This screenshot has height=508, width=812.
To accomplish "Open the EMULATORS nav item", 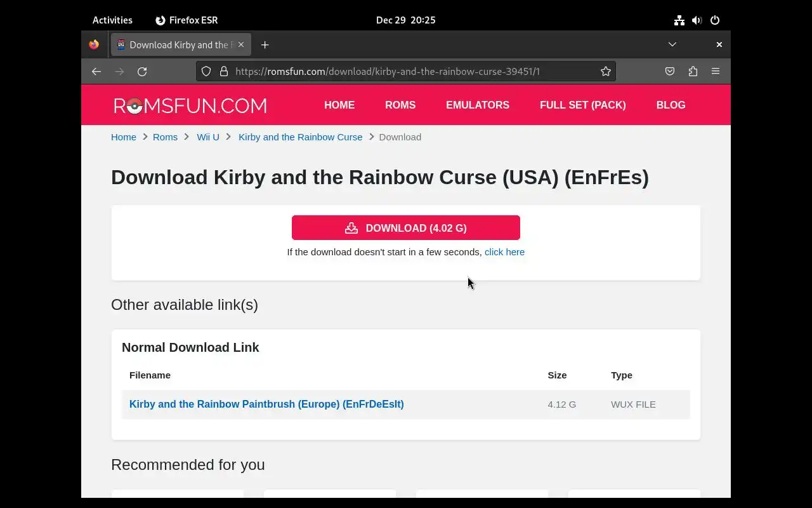I will pos(478,105).
